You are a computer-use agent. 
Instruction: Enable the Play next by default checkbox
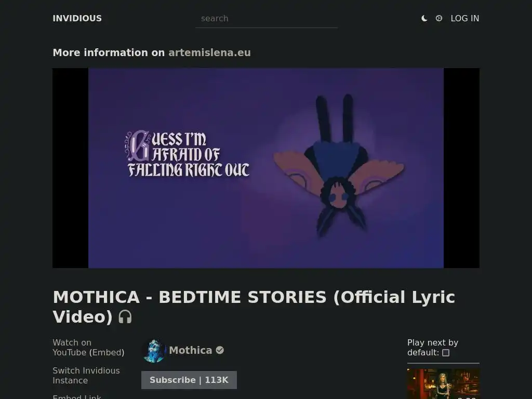(446, 353)
